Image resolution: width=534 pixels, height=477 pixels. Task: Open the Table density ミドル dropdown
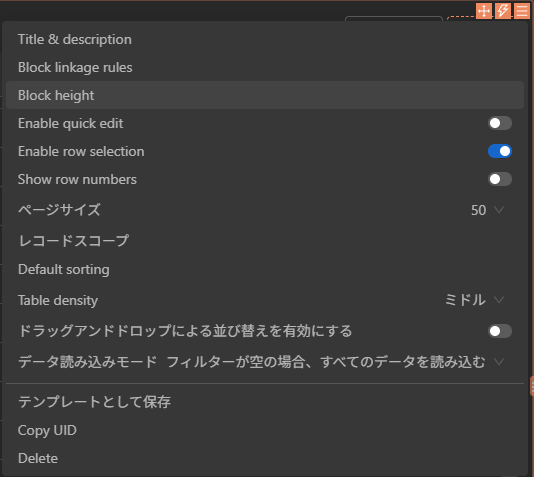click(x=474, y=300)
